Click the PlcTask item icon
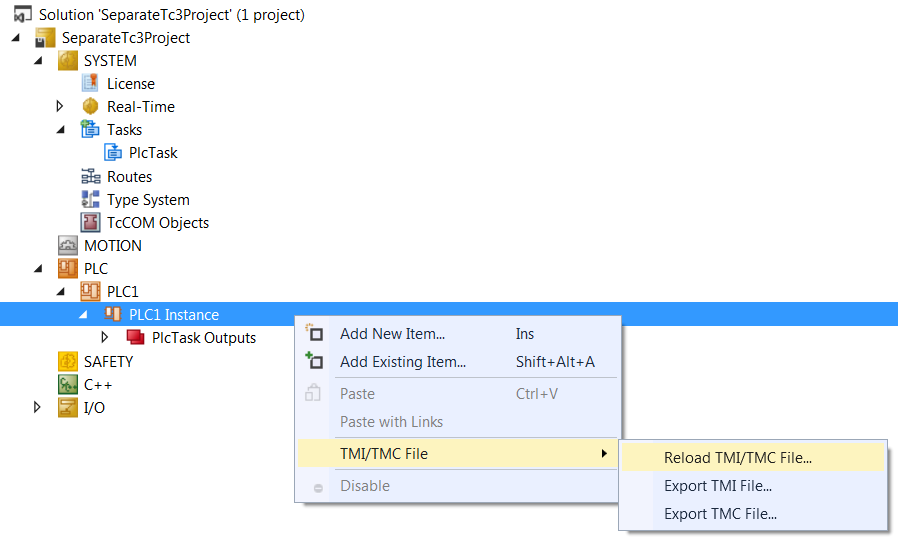The image size is (898, 540). tap(113, 152)
